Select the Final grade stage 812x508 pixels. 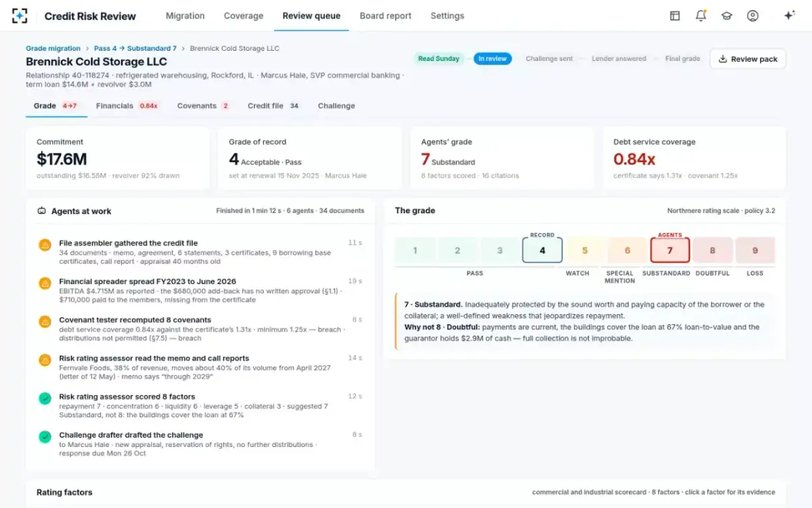click(x=683, y=59)
